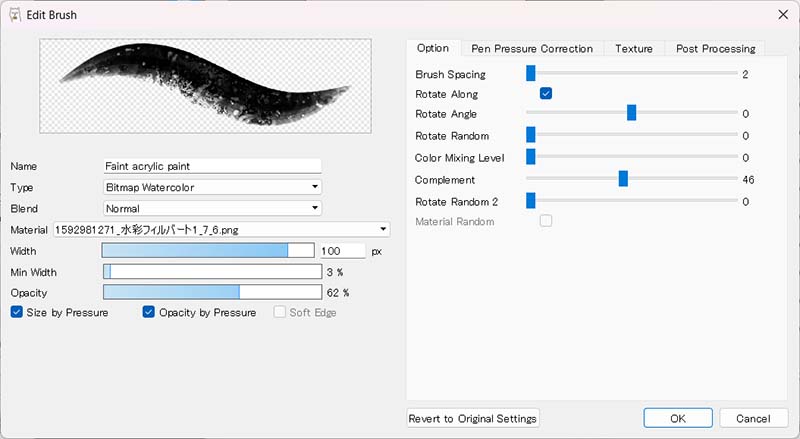Disable Size by Pressure

point(17,312)
